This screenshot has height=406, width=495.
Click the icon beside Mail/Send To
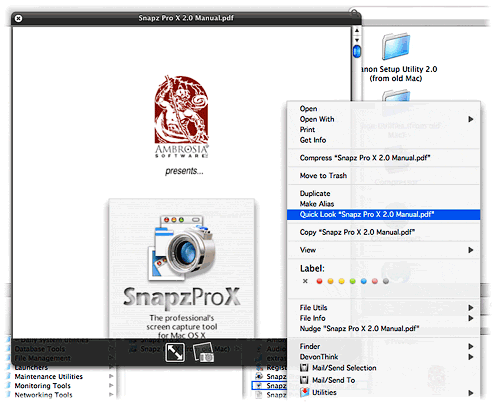(304, 380)
